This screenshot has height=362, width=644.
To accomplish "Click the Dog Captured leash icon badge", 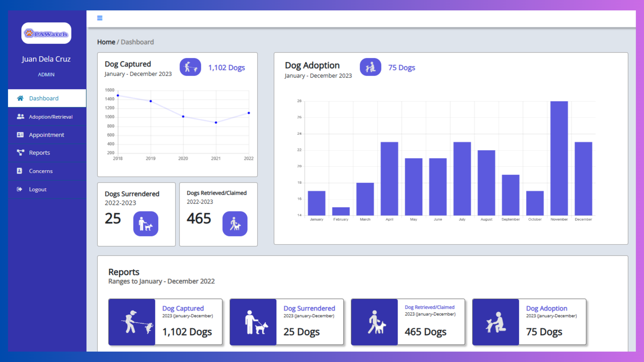I will [x=190, y=67].
